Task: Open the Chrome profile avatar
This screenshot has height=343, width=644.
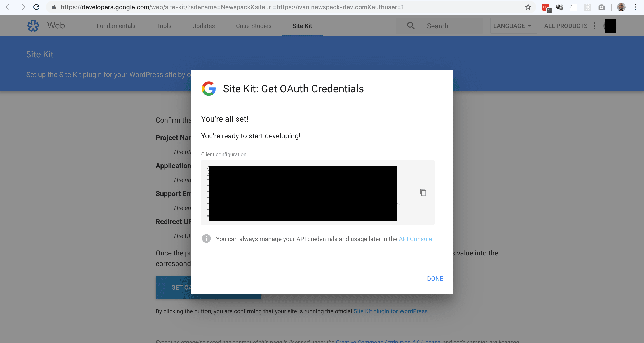Action: 621,7
